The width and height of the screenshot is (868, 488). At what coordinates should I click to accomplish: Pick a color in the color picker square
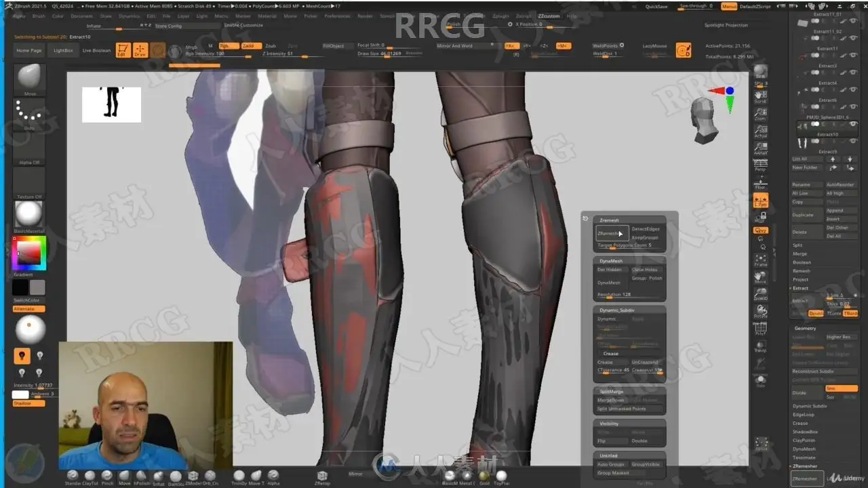point(28,253)
